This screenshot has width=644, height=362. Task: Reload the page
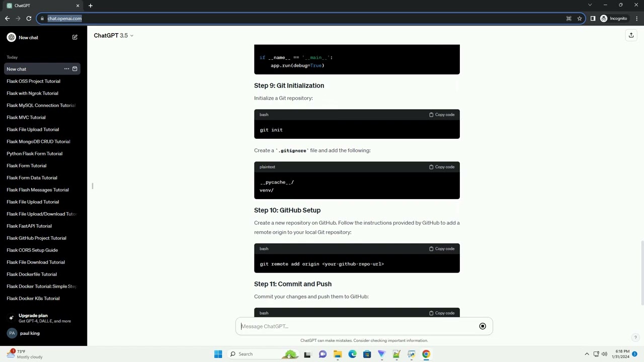point(29,19)
